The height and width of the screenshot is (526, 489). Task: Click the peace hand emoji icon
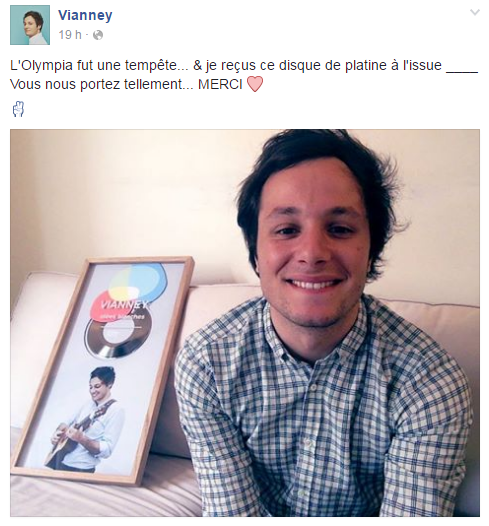coord(18,109)
